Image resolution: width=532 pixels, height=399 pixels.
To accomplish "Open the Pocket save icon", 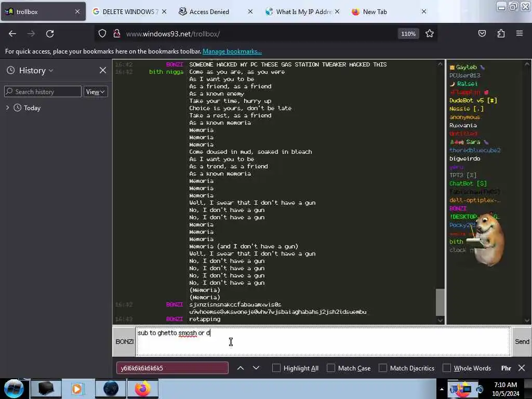I will point(482,34).
